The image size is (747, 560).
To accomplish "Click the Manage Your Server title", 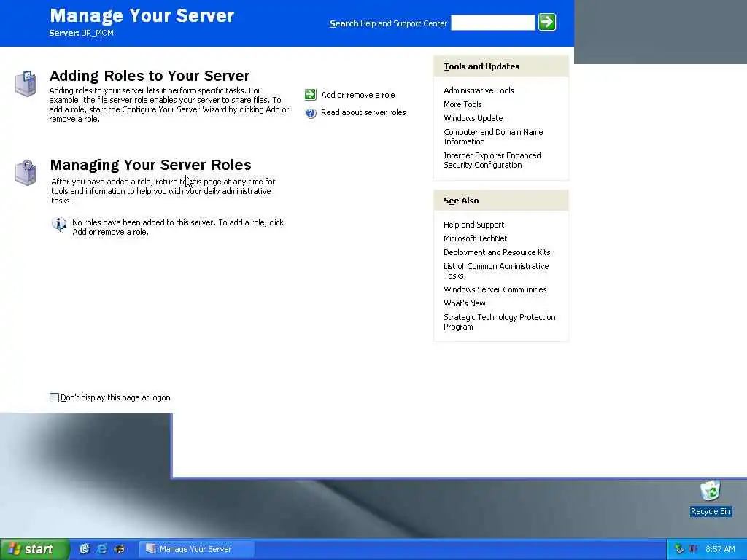I will 142,15.
